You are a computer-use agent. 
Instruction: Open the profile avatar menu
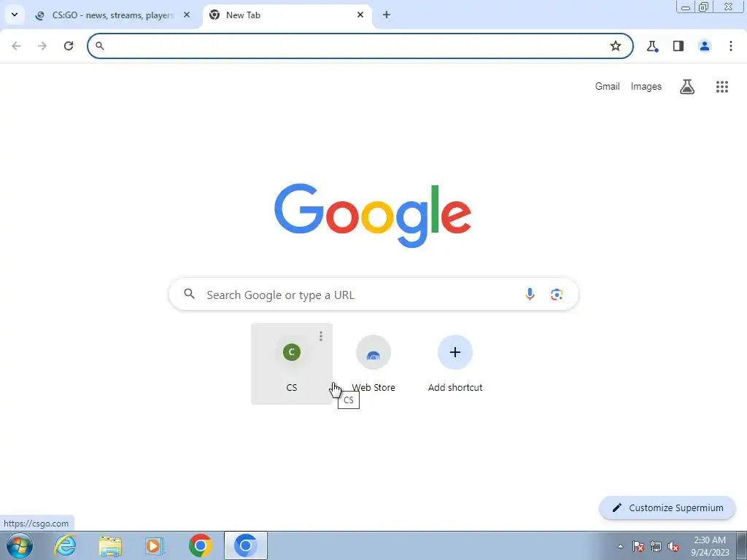(x=705, y=46)
